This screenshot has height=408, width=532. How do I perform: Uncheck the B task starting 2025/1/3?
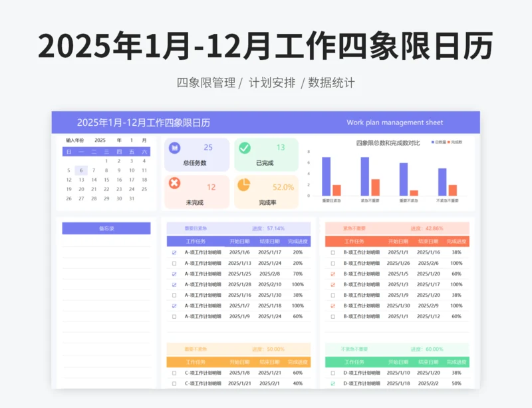tap(333, 285)
